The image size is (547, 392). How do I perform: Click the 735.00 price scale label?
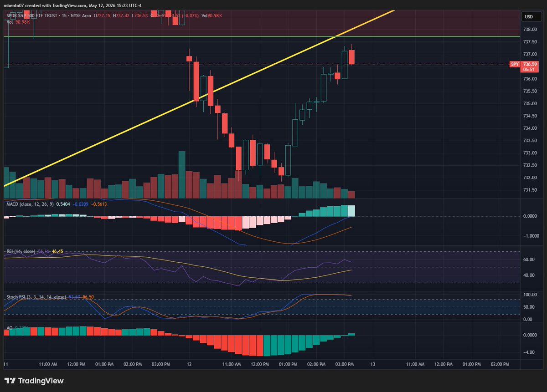[x=530, y=103]
